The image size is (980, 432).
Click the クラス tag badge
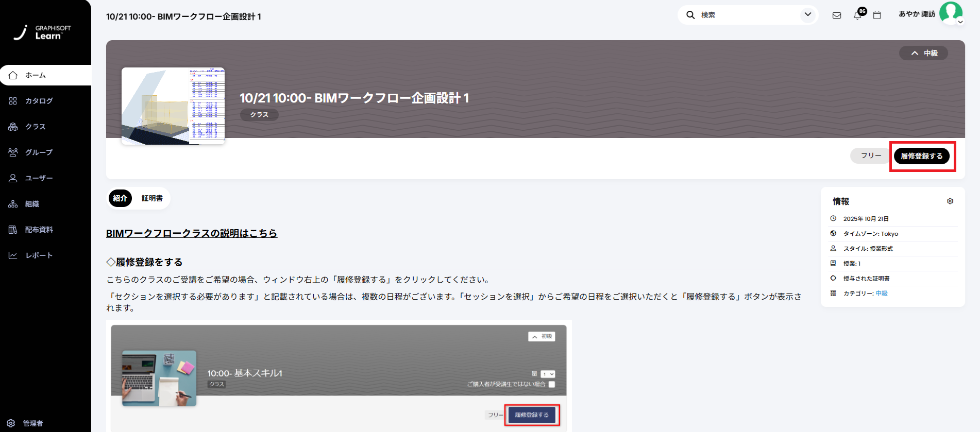(259, 115)
